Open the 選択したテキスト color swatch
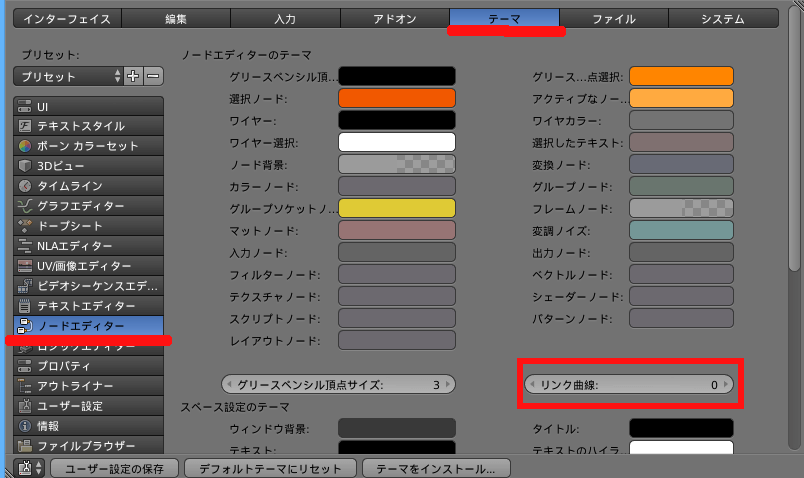Screen dimensions: 804x478 click(681, 142)
